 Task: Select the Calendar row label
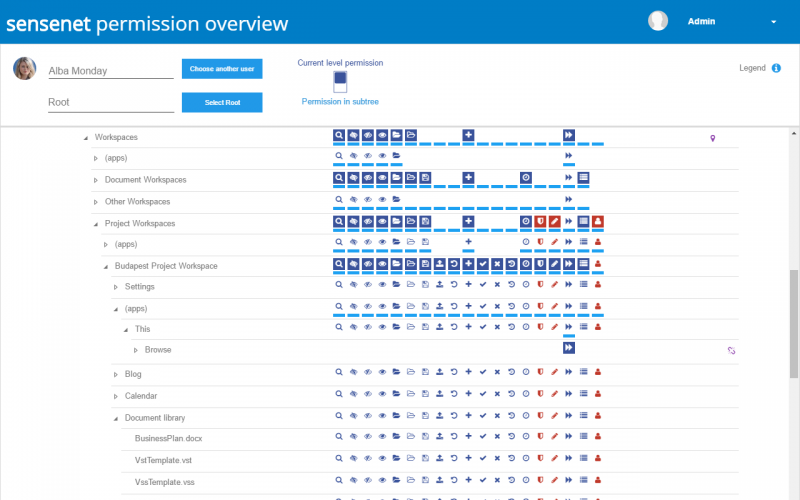tap(141, 396)
